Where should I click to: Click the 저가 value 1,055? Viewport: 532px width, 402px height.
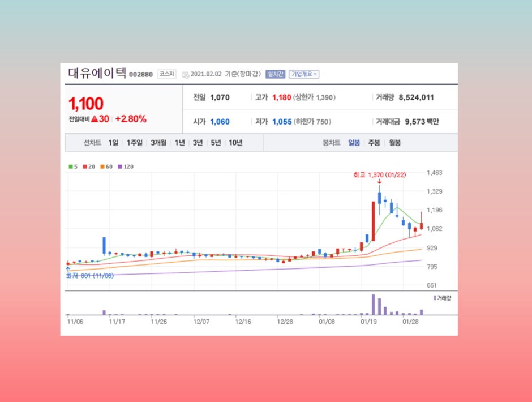point(282,122)
